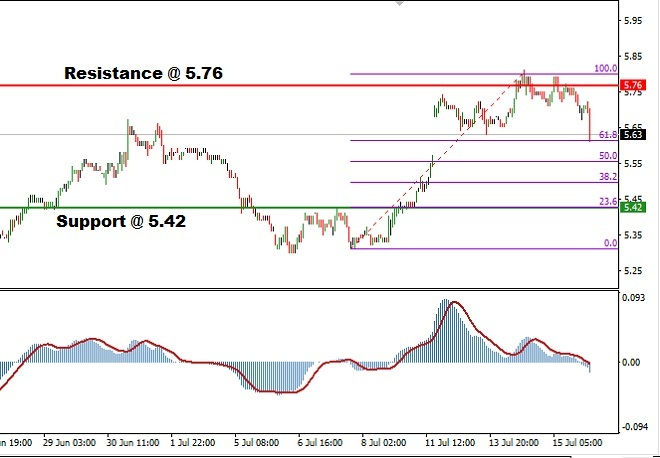Click the Fibonacci 23.6 level label
Viewport: 660px width, 458px height.
pyautogui.click(x=608, y=202)
